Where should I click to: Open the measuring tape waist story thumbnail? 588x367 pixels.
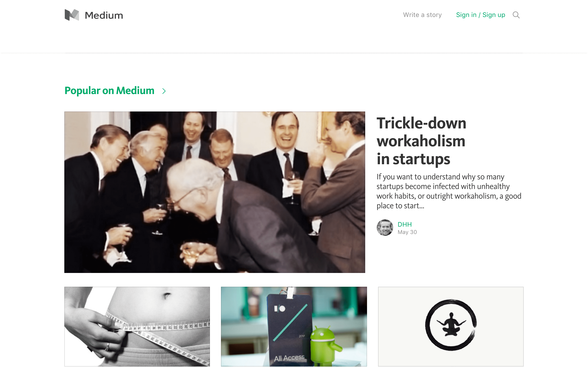pyautogui.click(x=137, y=326)
